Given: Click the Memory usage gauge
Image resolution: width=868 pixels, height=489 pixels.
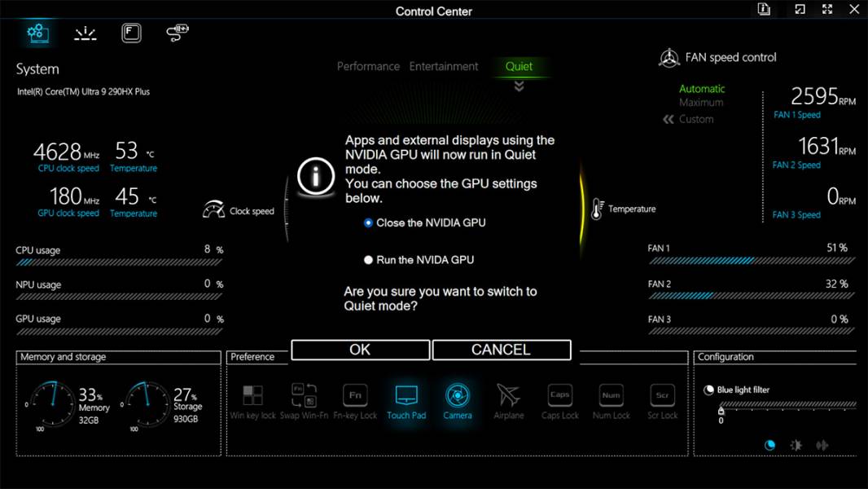Looking at the screenshot, I should click(53, 403).
